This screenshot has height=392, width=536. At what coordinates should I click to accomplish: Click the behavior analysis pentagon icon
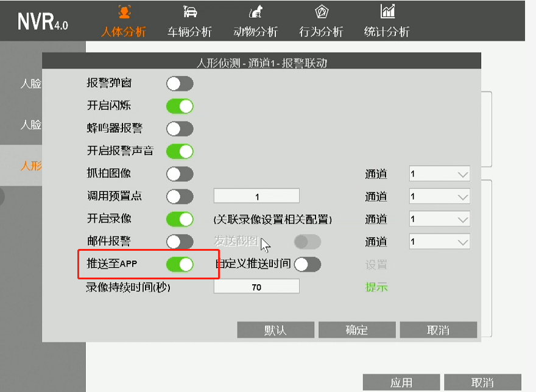(x=322, y=12)
